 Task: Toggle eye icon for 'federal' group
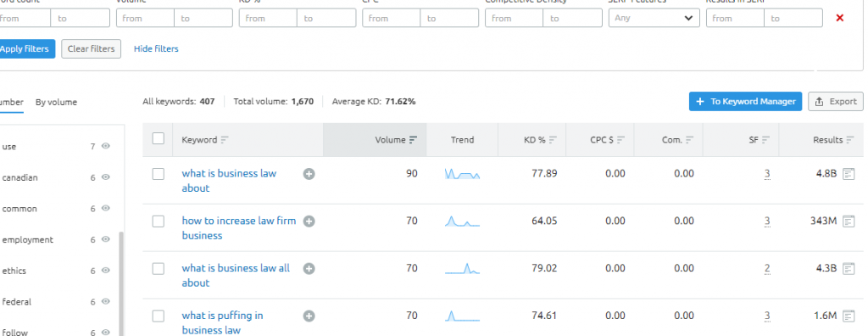[106, 301]
